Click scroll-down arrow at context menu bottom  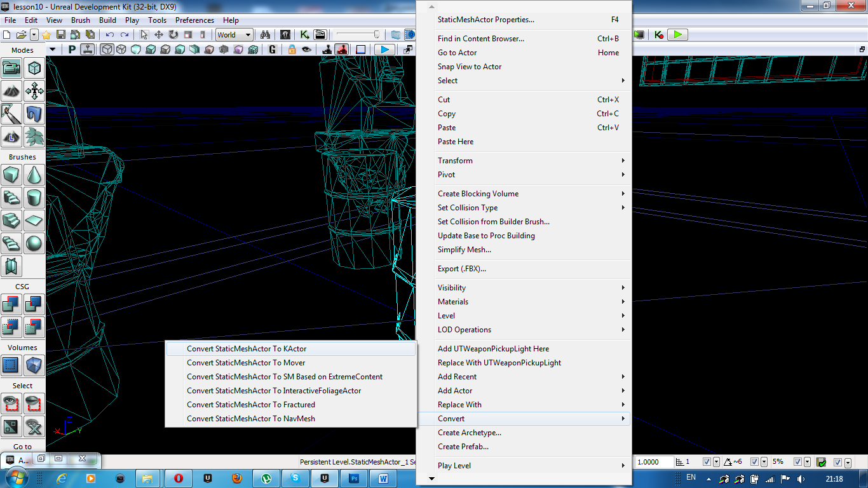point(432,478)
